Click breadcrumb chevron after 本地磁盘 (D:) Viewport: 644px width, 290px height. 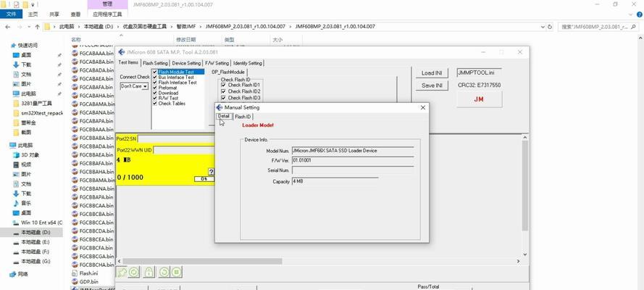point(119,27)
